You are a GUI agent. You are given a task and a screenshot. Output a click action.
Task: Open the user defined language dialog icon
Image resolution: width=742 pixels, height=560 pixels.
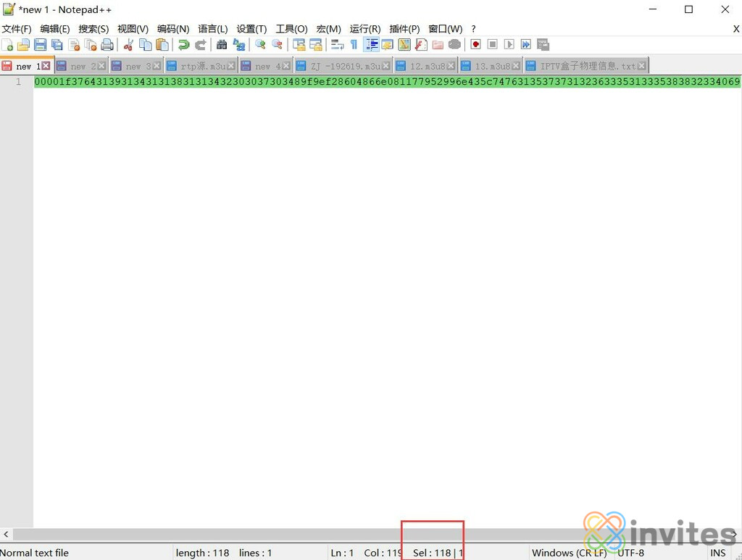pos(387,44)
